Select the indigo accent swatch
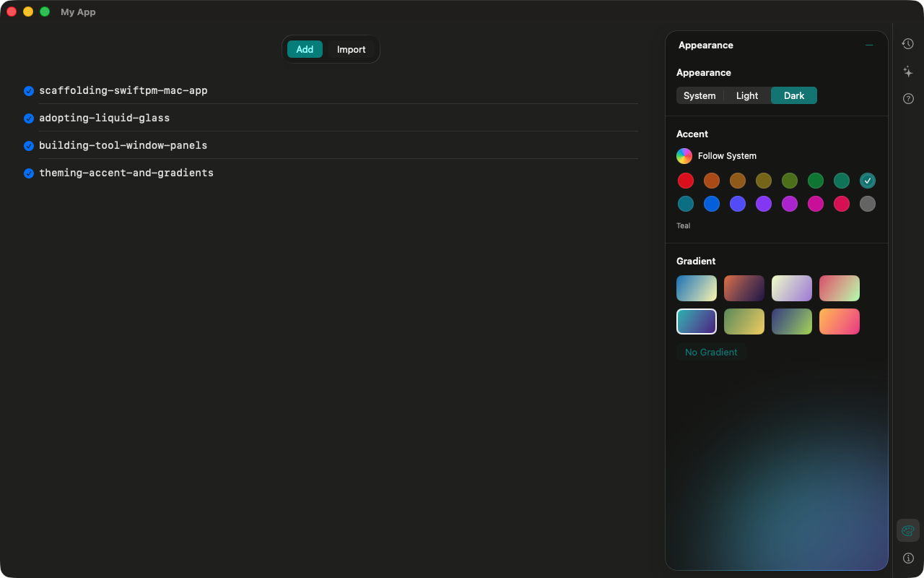924x578 pixels. [x=738, y=204]
